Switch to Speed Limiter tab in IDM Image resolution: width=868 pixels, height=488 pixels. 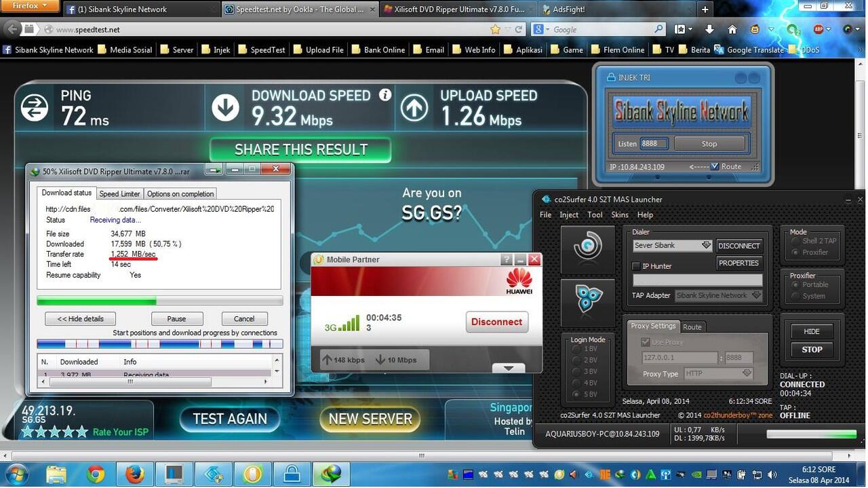coord(119,193)
